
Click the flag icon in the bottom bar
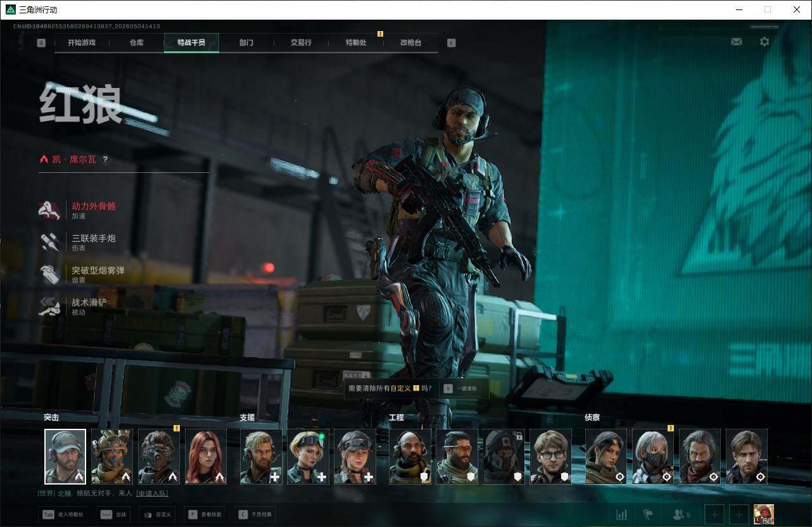click(647, 514)
